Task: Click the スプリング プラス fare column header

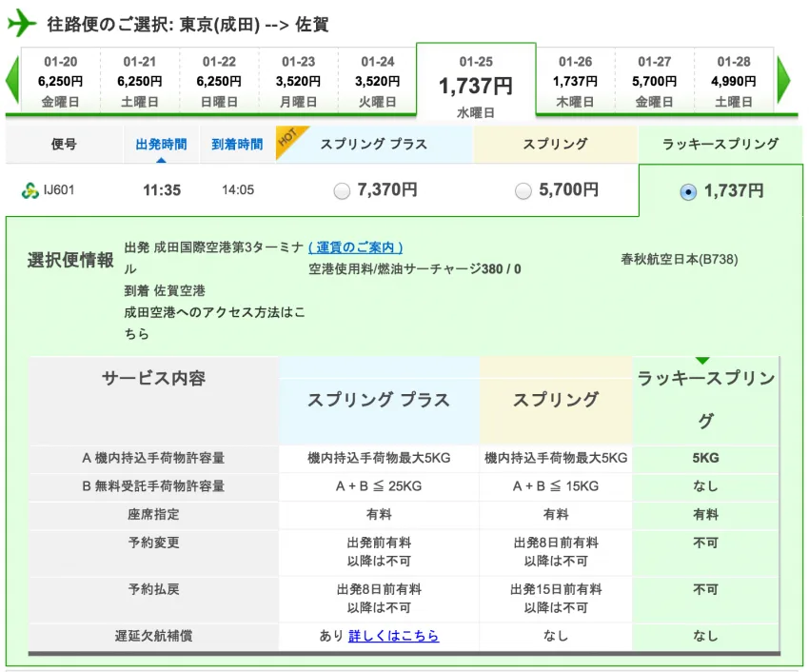Action: pyautogui.click(x=374, y=144)
